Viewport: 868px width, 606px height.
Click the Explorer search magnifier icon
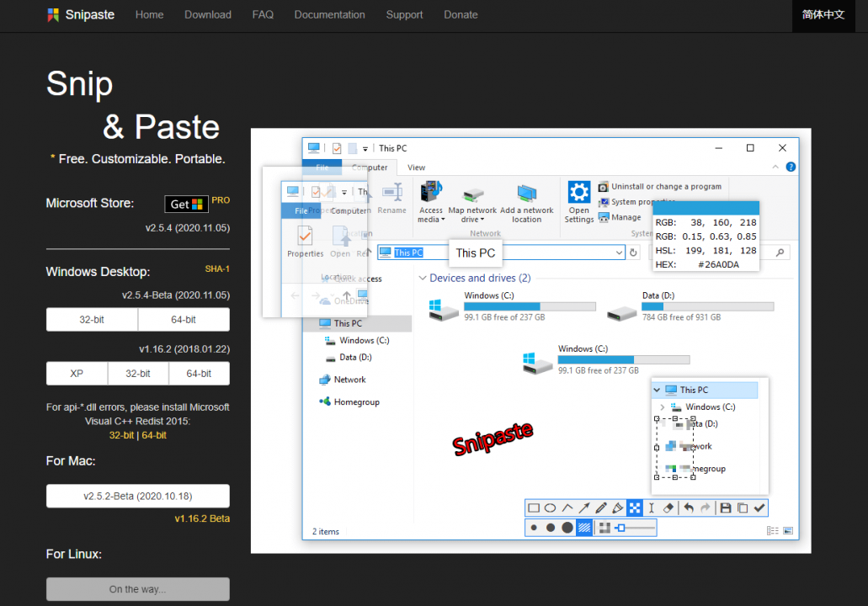pyautogui.click(x=780, y=252)
